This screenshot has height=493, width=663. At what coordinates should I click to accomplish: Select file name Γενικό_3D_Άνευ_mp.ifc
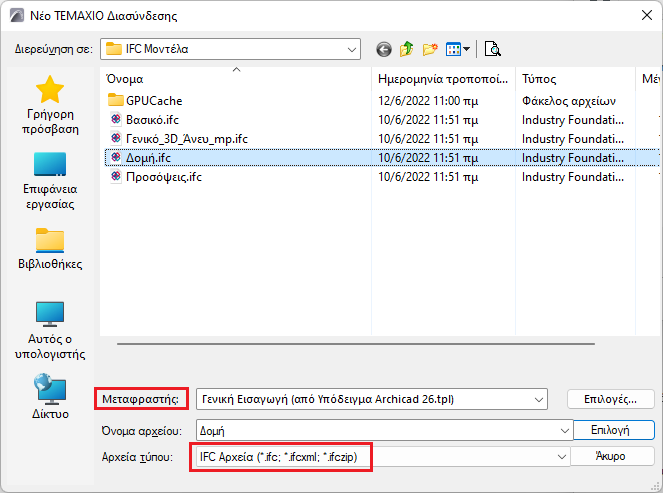(x=186, y=139)
